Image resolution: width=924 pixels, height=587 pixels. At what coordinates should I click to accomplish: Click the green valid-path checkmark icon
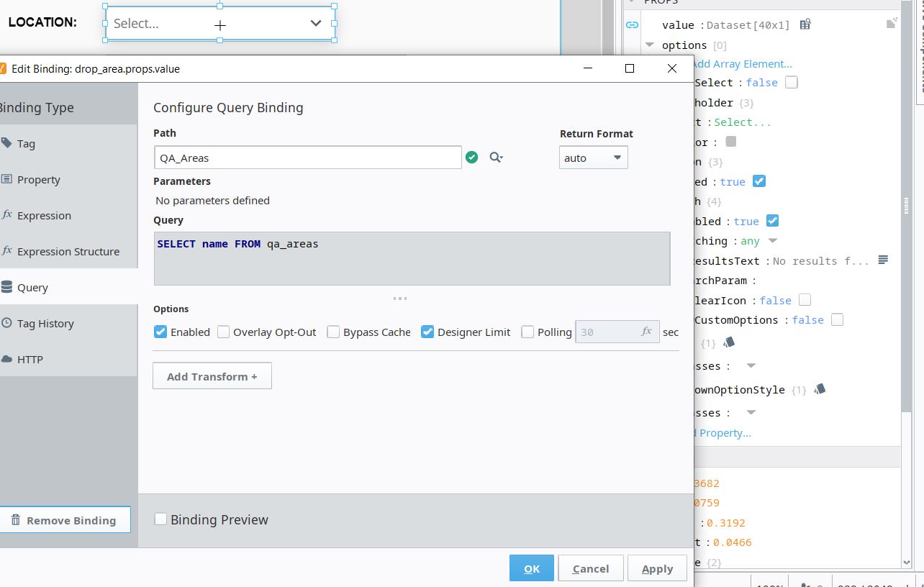[x=472, y=157]
